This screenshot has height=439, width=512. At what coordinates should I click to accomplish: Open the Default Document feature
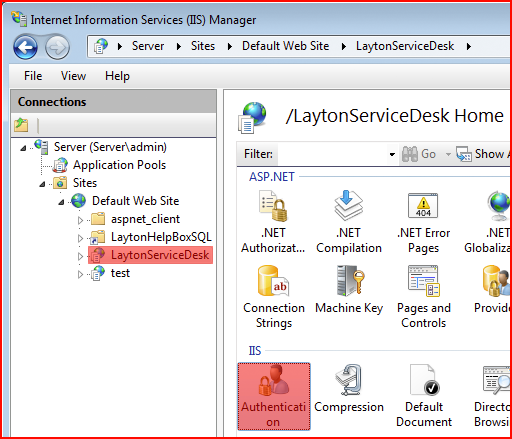click(424, 396)
